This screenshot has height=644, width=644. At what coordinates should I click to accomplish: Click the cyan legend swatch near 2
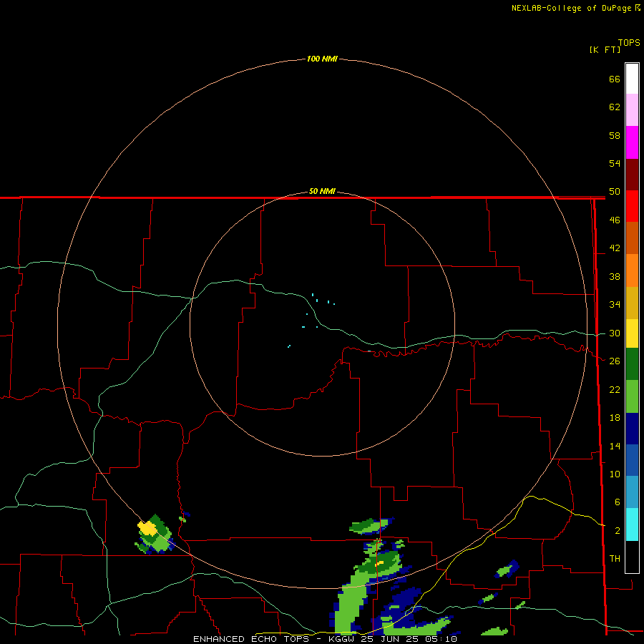click(632, 525)
